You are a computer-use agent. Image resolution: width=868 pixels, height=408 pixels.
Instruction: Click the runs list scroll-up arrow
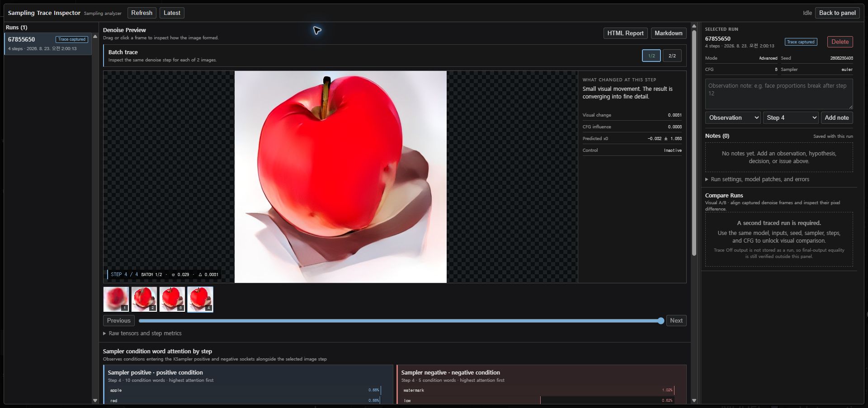point(95,36)
